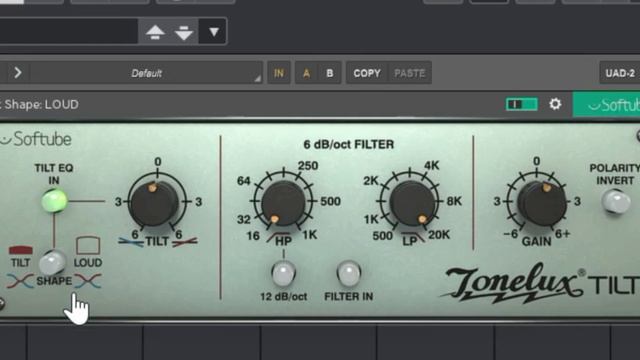Click the Softube logo button in header
Image resolution: width=640 pixels, height=360 pixels.
(x=607, y=105)
